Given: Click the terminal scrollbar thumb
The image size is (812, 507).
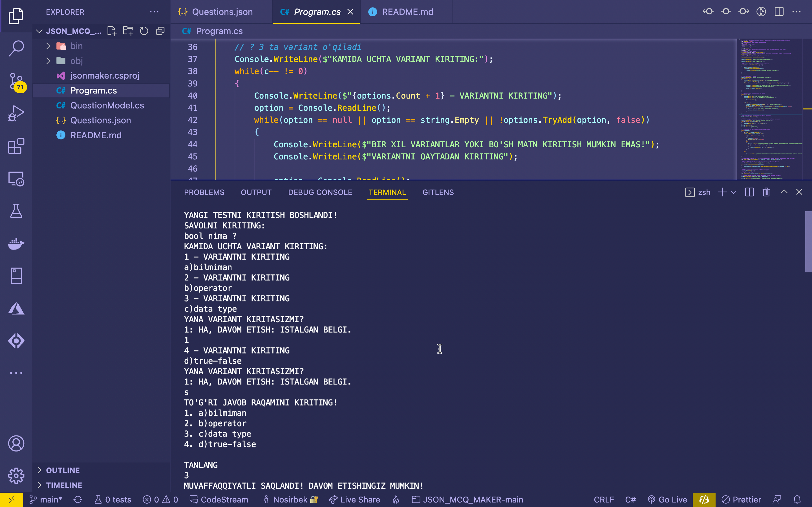Looking at the screenshot, I should coord(808,241).
